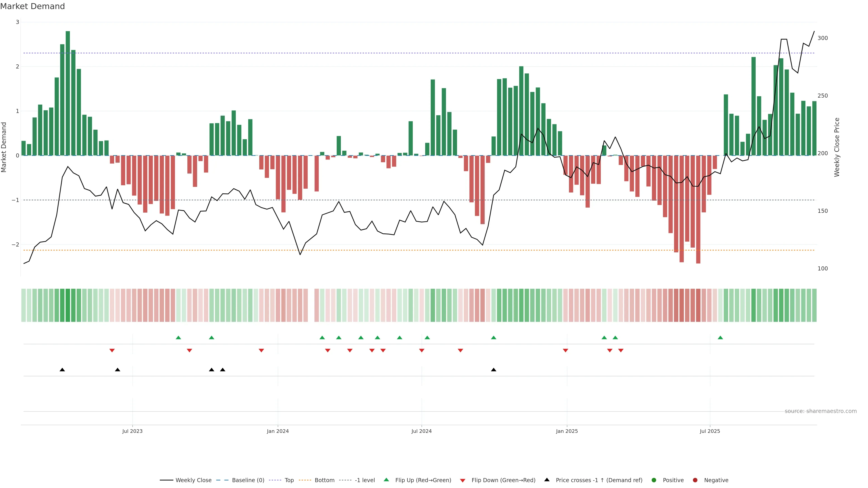Click the Weekly Close Price axis label

[837, 147]
